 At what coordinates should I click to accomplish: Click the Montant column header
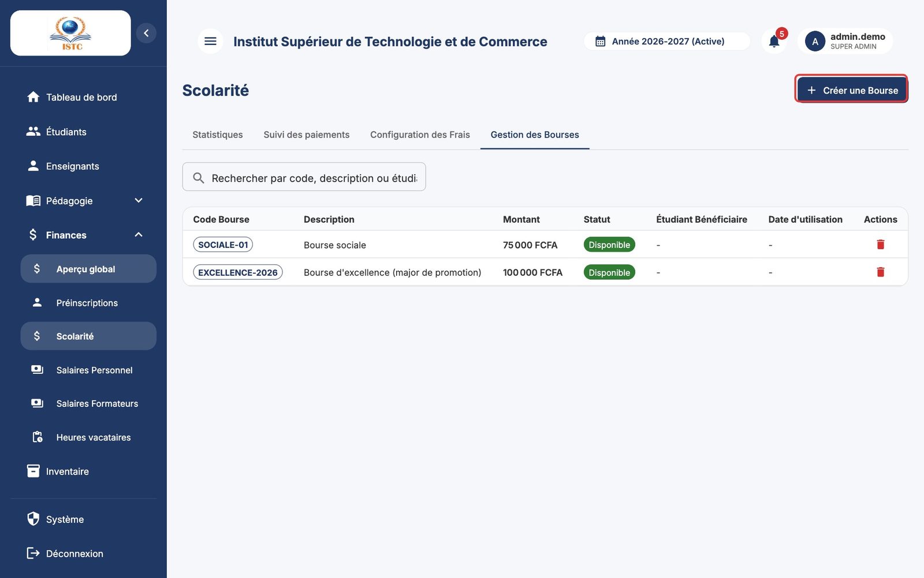point(521,219)
